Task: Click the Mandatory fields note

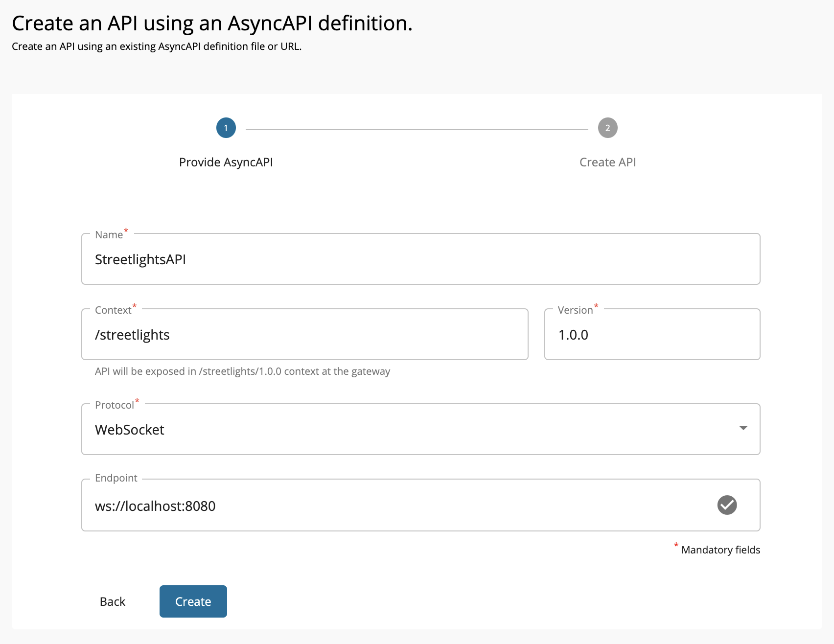Action: pyautogui.click(x=720, y=550)
